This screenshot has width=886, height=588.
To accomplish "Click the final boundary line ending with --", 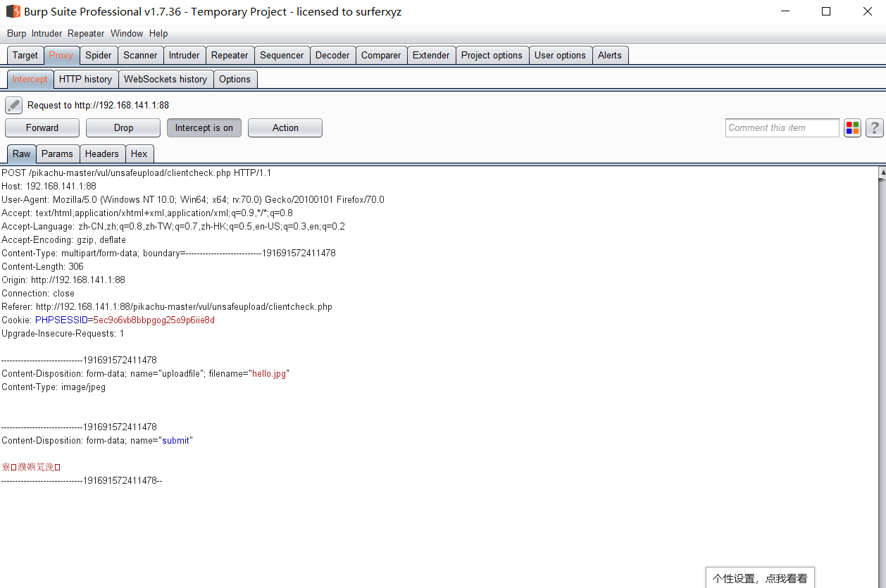I will coord(82,480).
